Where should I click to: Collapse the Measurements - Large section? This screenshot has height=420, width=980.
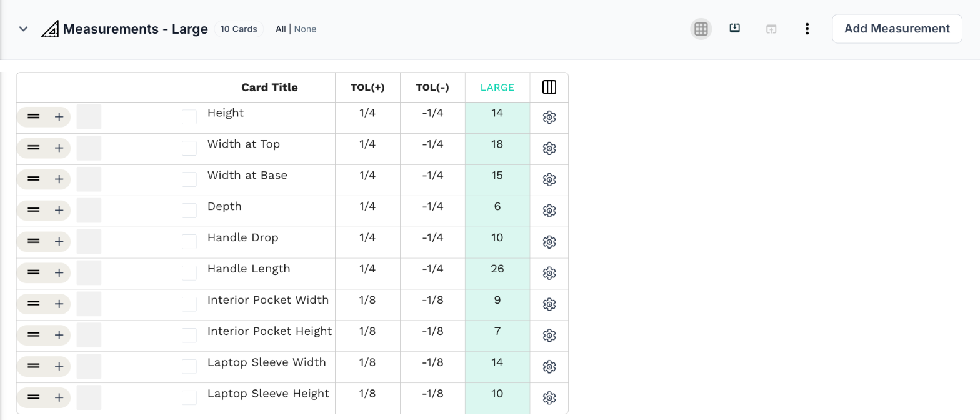click(24, 29)
